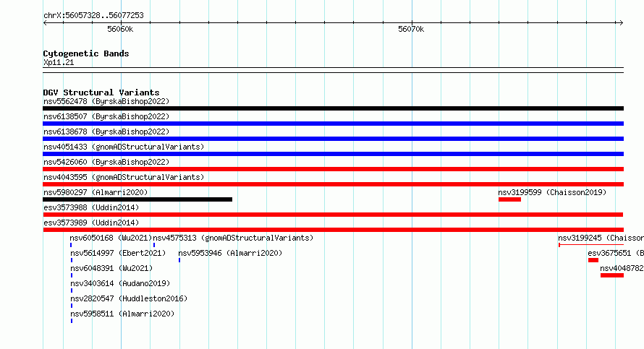The width and height of the screenshot is (644, 349).
Task: Click the nsv3199599 (Chaisson2019) short red bar
Action: (509, 199)
